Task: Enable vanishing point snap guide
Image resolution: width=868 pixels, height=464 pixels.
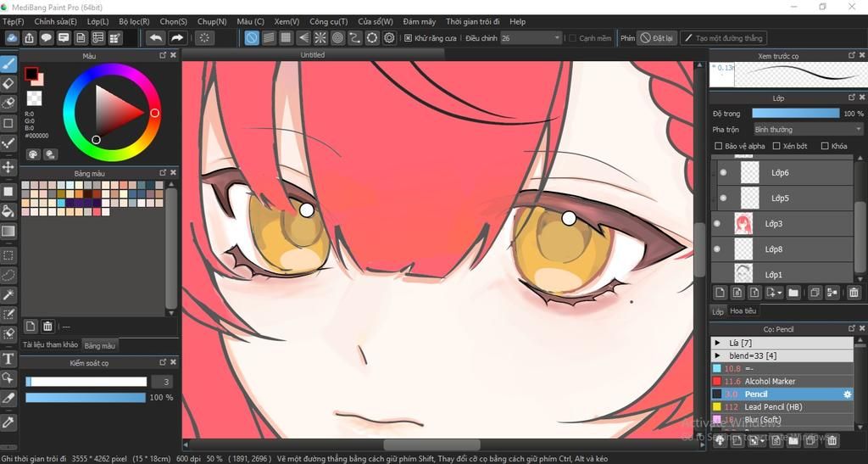Action: click(303, 37)
